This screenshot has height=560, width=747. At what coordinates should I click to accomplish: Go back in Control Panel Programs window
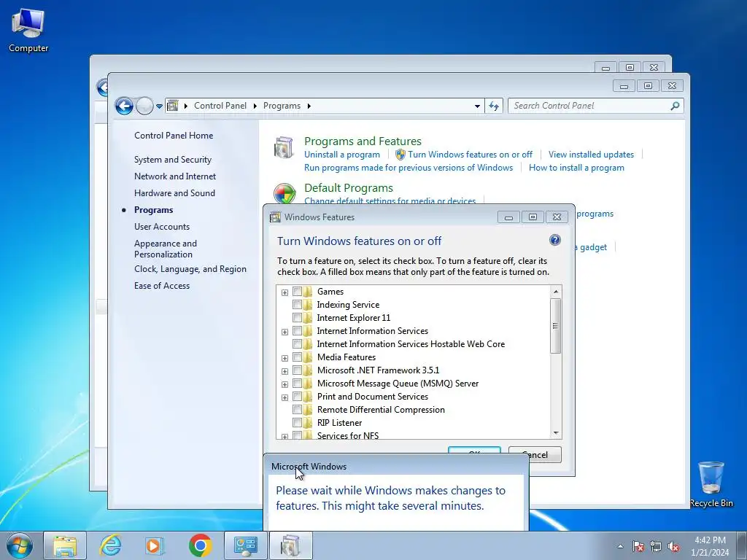point(124,106)
